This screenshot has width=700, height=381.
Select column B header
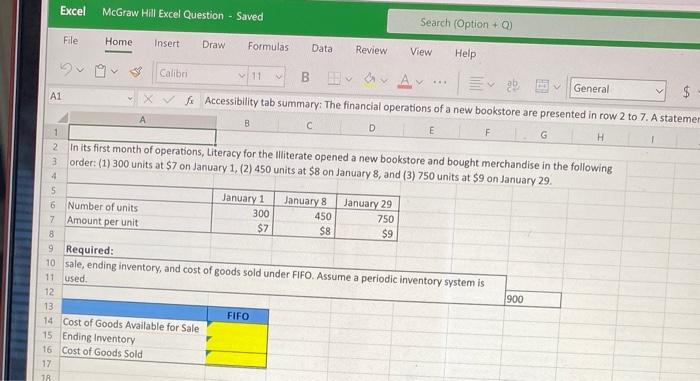click(247, 123)
